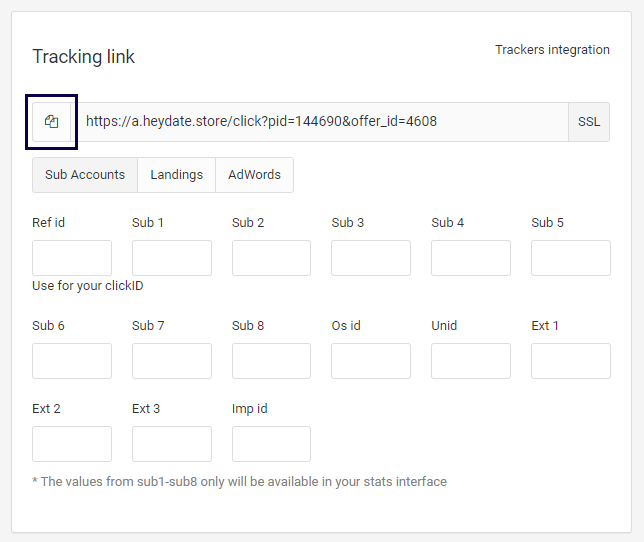Open the Trackers integration link
This screenshot has width=644, height=542.
(x=552, y=50)
